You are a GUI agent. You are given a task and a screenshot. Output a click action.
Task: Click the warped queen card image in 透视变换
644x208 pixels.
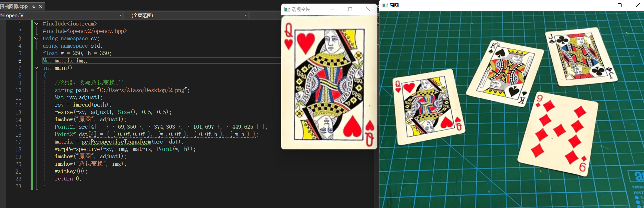click(329, 82)
